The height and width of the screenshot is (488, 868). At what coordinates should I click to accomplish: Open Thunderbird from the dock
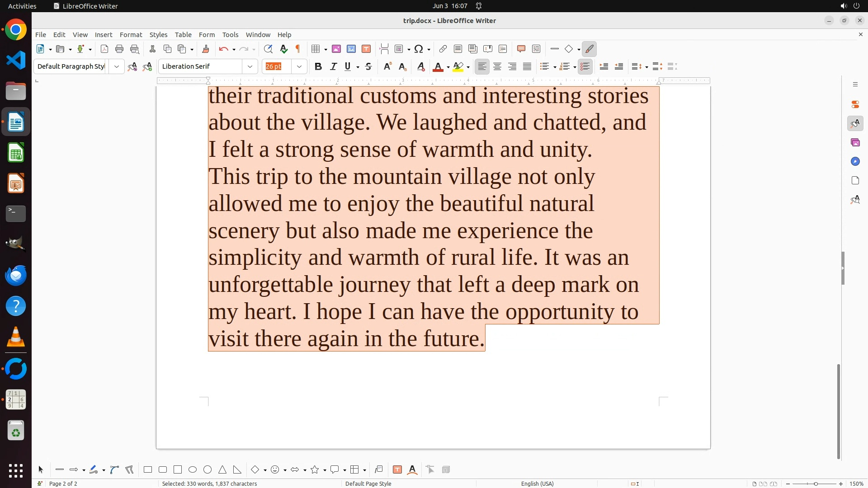(16, 275)
